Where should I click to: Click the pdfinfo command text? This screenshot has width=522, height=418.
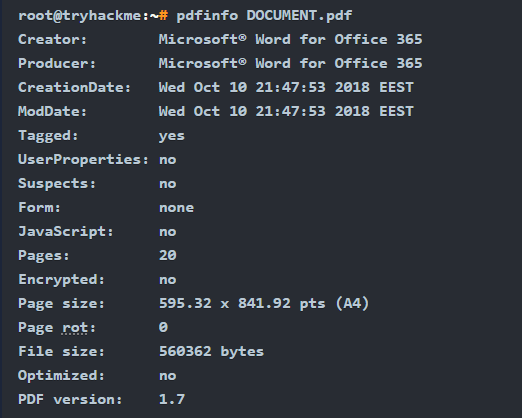(207, 15)
